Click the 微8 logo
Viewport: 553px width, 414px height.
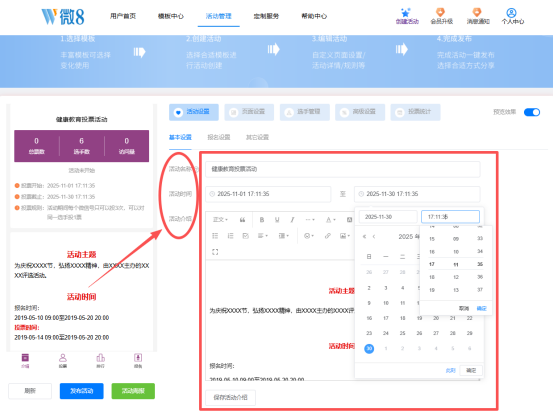point(63,17)
